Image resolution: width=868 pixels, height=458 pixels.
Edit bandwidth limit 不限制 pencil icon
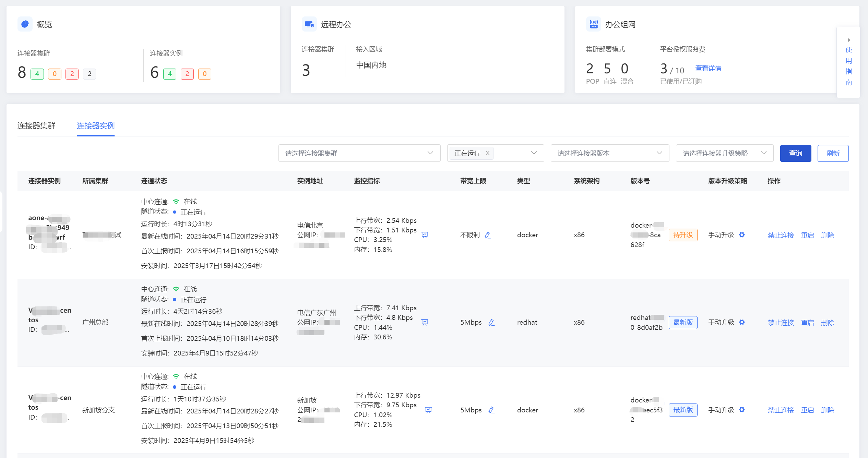coord(488,235)
